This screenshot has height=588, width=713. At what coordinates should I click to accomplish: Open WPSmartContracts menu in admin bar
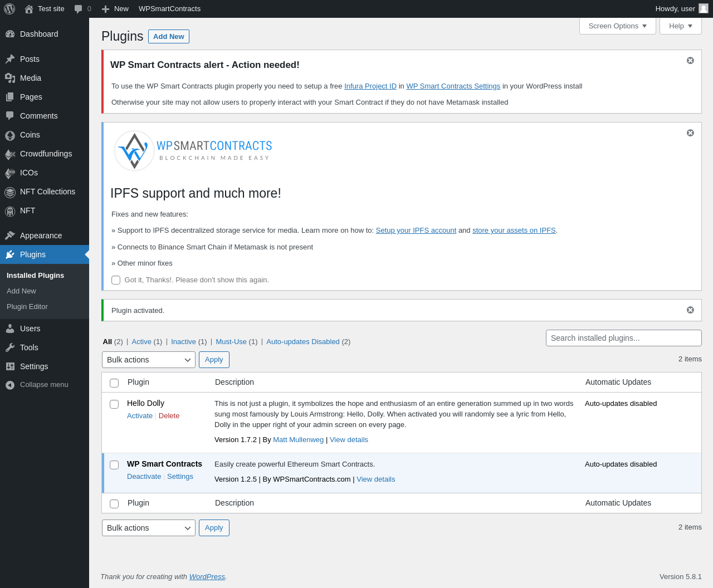169,9
